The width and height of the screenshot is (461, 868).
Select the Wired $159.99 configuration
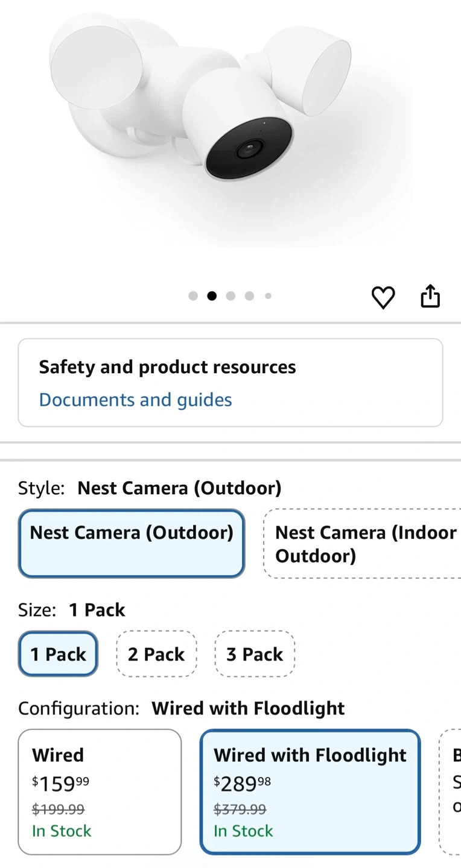coord(100,791)
